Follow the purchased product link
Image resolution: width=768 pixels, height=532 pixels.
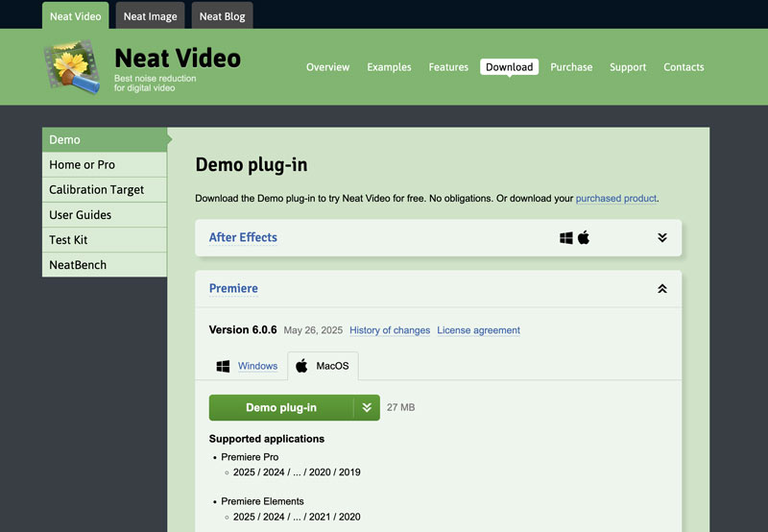616,199
